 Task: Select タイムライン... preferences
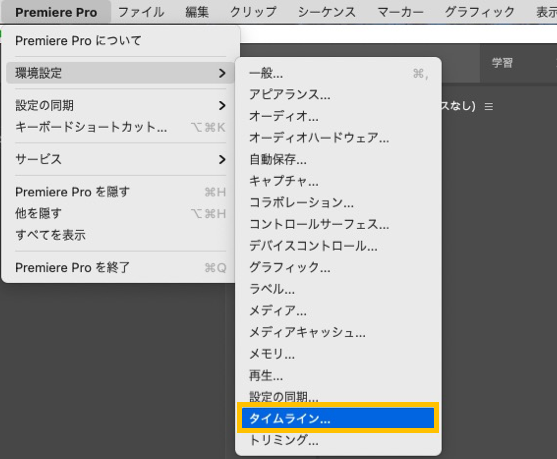338,418
